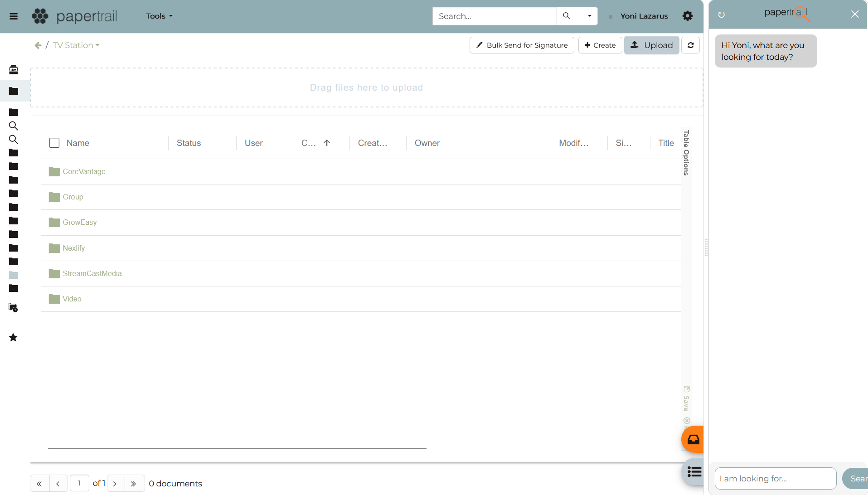Expand the advanced search dropdown arrow
868x495 pixels.
[x=589, y=16]
